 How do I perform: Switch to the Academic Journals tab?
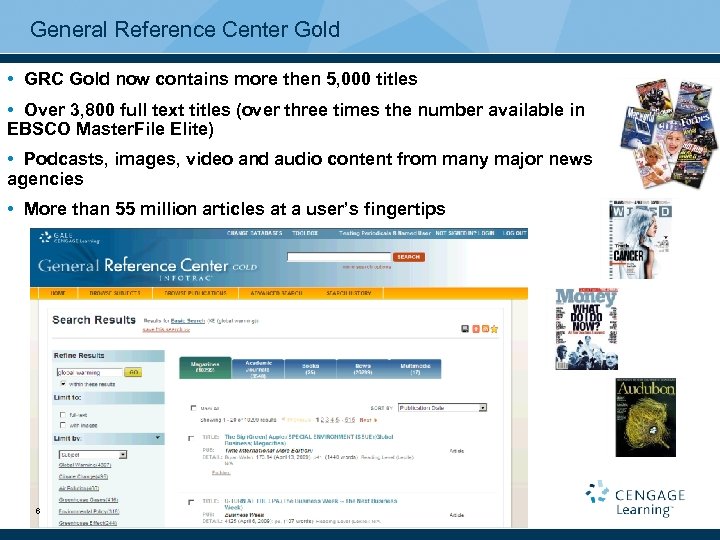pyautogui.click(x=259, y=369)
